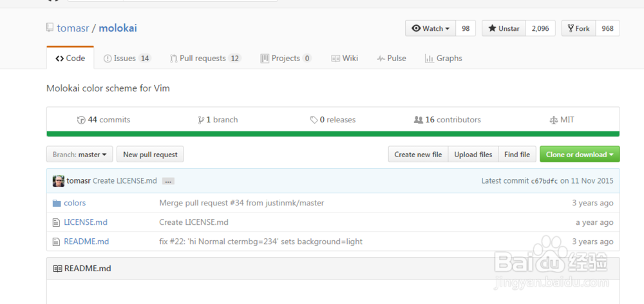Open the MIT license link
The height and width of the screenshot is (304, 644).
(x=562, y=120)
